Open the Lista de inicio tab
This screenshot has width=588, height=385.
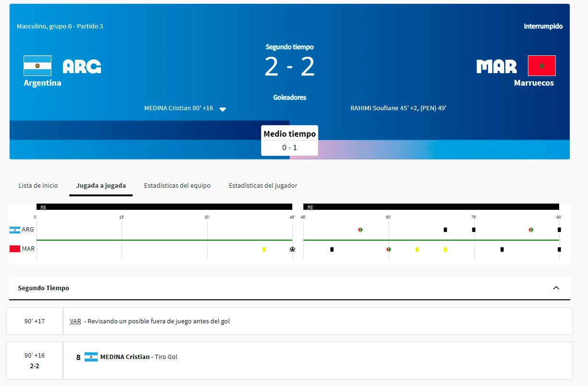pyautogui.click(x=38, y=185)
